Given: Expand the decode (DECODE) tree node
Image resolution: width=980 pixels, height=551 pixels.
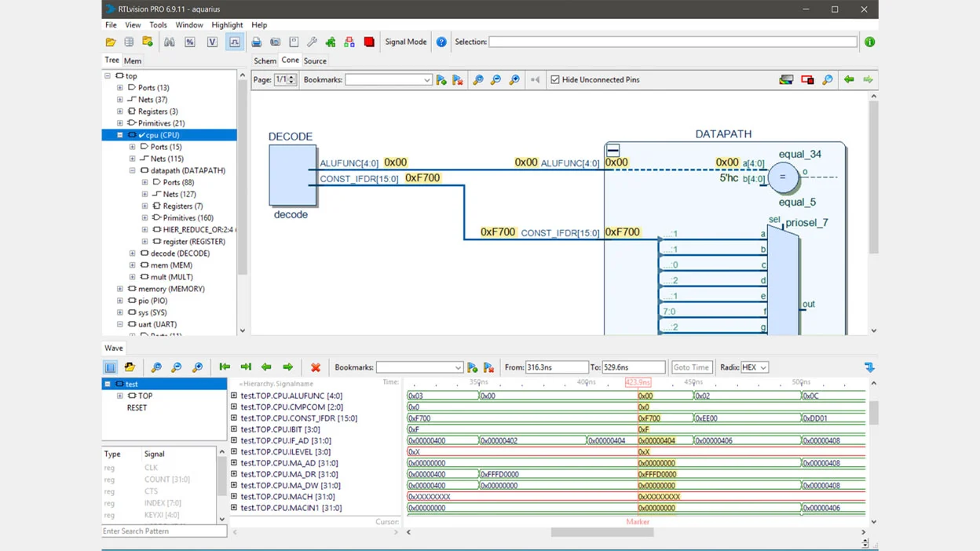Looking at the screenshot, I should coord(133,254).
